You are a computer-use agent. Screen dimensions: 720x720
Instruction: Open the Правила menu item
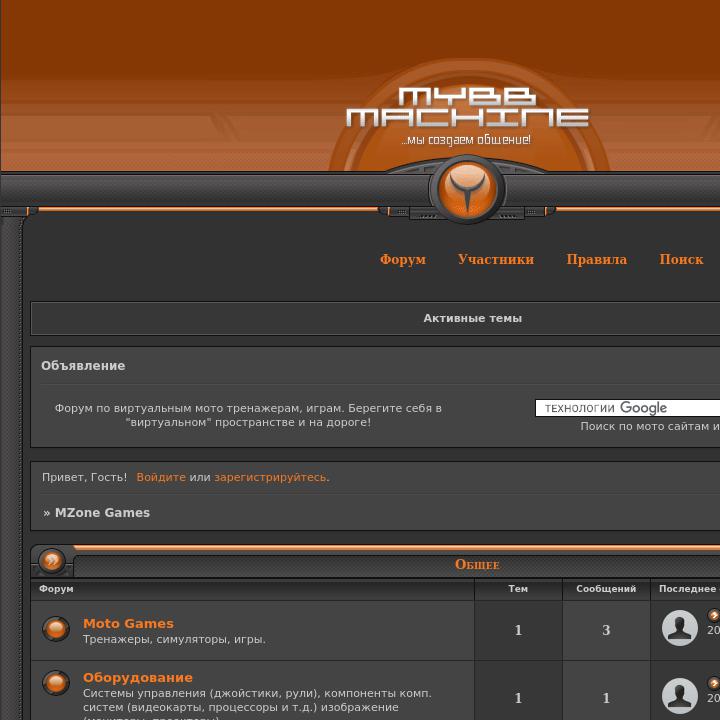[596, 259]
